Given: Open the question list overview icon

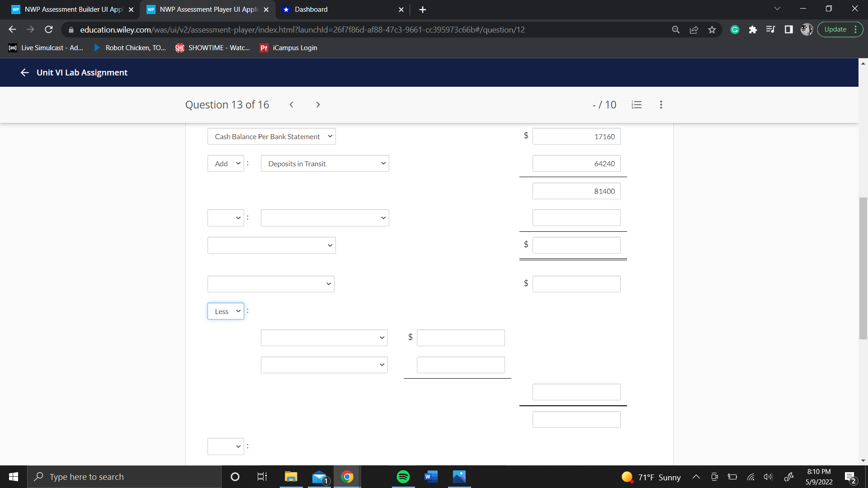Looking at the screenshot, I should [x=637, y=104].
